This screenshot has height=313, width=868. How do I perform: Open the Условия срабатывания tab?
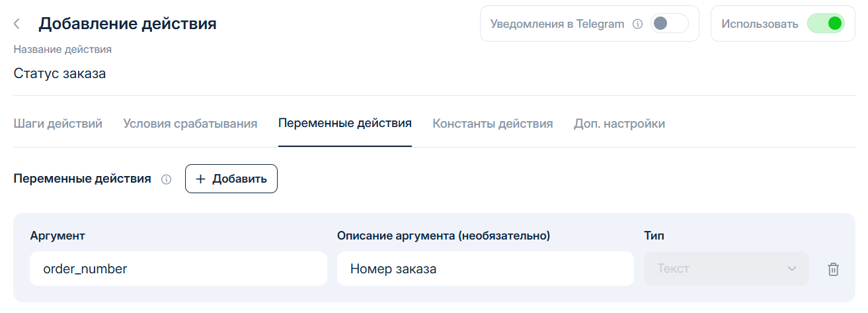tap(190, 124)
